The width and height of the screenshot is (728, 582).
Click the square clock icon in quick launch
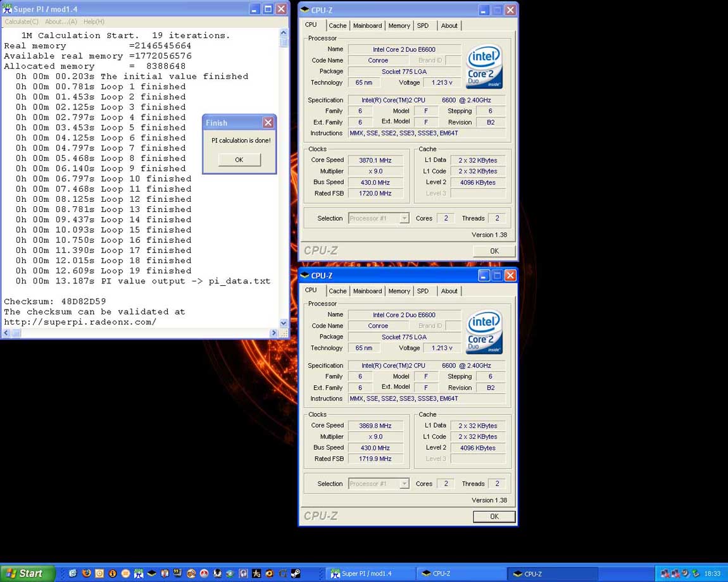pos(99,574)
